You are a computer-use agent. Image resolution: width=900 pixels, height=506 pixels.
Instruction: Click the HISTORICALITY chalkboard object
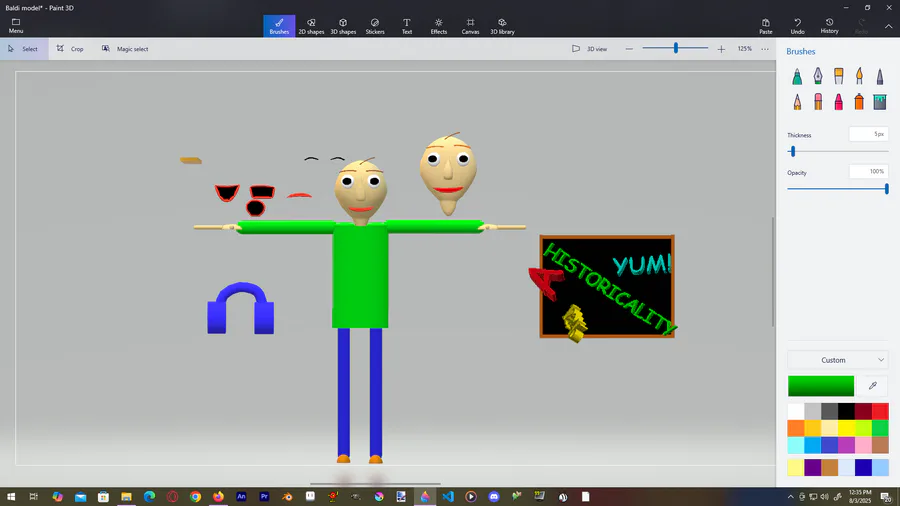(x=607, y=286)
